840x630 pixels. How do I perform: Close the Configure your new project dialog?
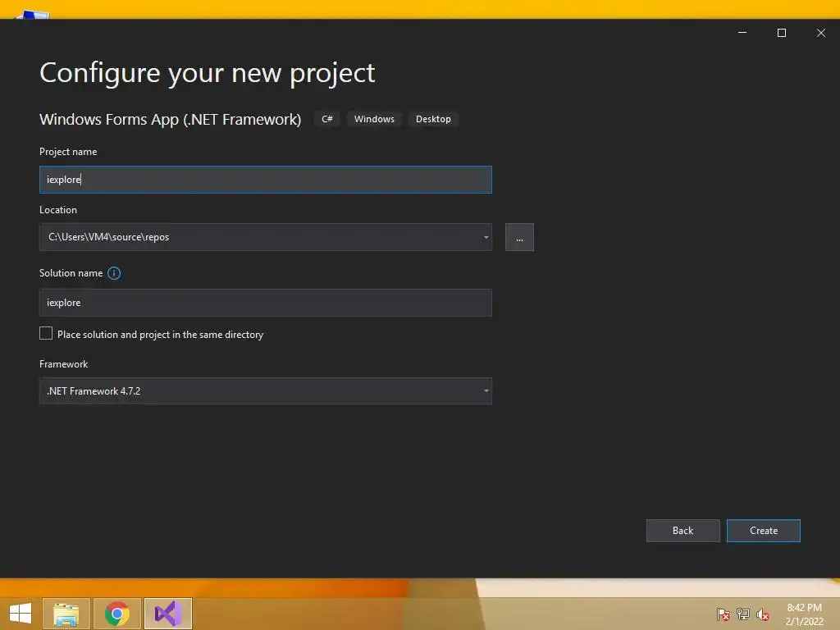pyautogui.click(x=820, y=33)
